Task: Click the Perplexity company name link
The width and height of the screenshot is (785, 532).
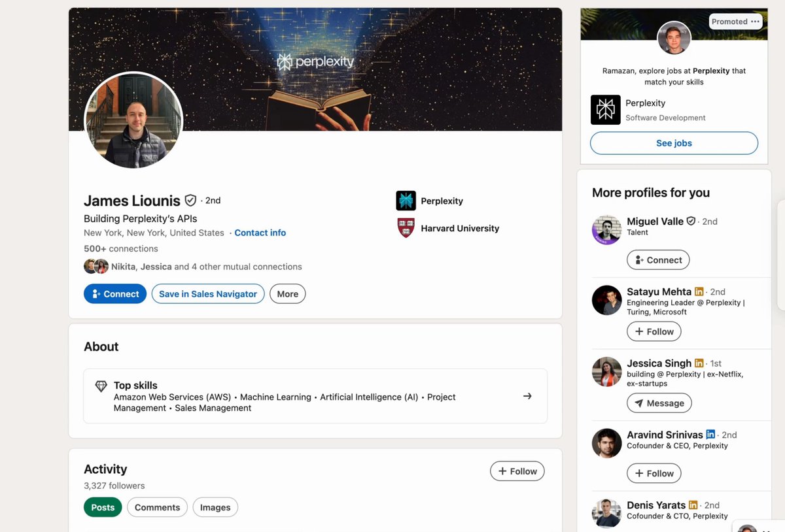Action: (x=442, y=201)
